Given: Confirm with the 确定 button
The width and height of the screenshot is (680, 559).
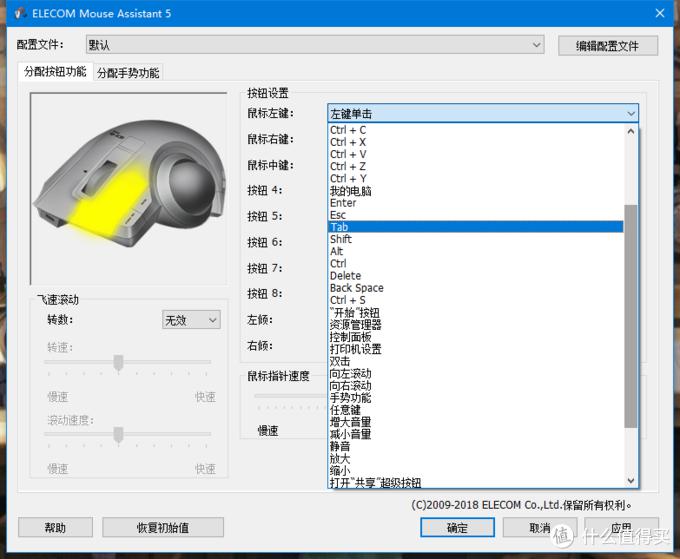Looking at the screenshot, I should [x=457, y=527].
